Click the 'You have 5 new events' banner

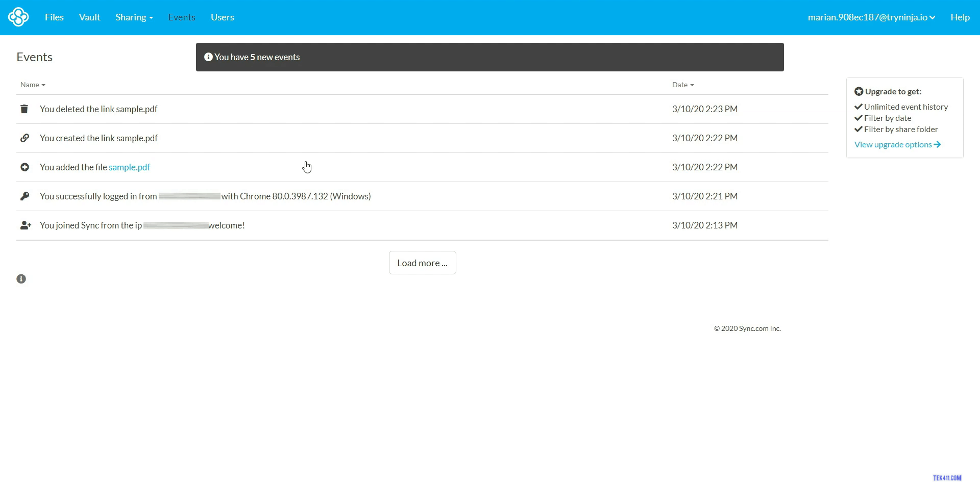point(489,57)
